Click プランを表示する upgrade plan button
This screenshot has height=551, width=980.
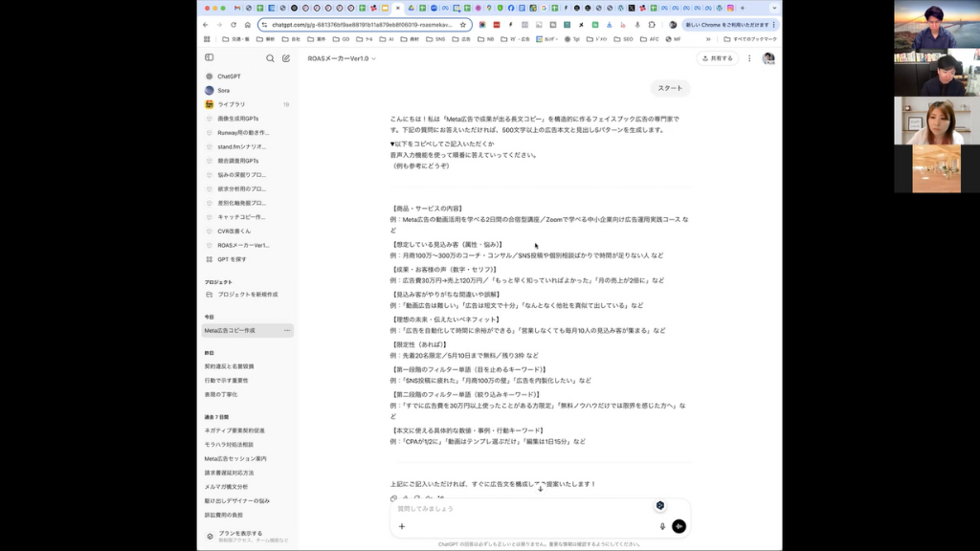point(248,536)
